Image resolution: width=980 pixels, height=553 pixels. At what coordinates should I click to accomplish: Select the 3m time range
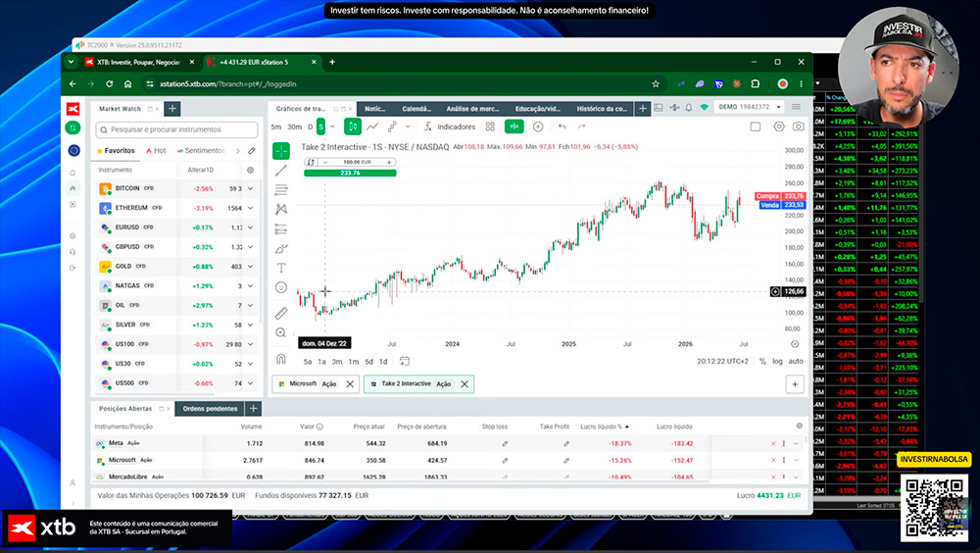337,362
